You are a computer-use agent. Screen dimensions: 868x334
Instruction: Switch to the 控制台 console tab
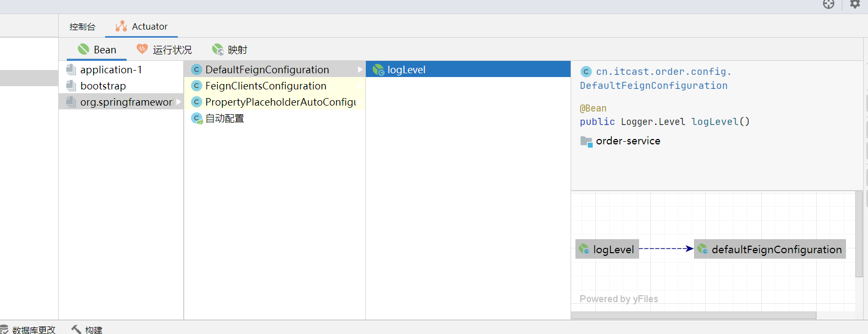82,26
